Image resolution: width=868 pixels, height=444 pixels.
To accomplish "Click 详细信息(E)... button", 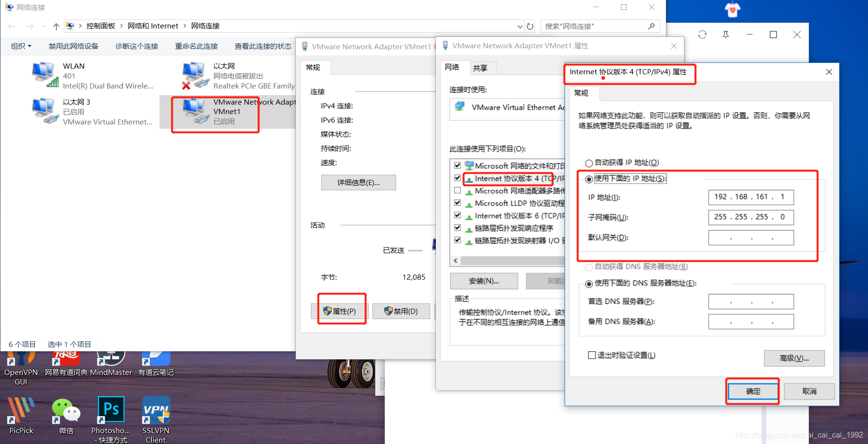I will pyautogui.click(x=358, y=183).
